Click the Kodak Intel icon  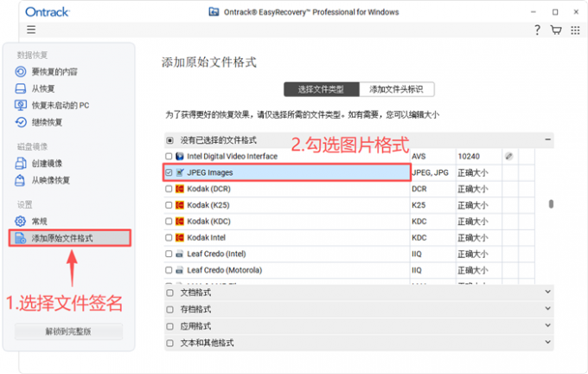click(x=180, y=238)
